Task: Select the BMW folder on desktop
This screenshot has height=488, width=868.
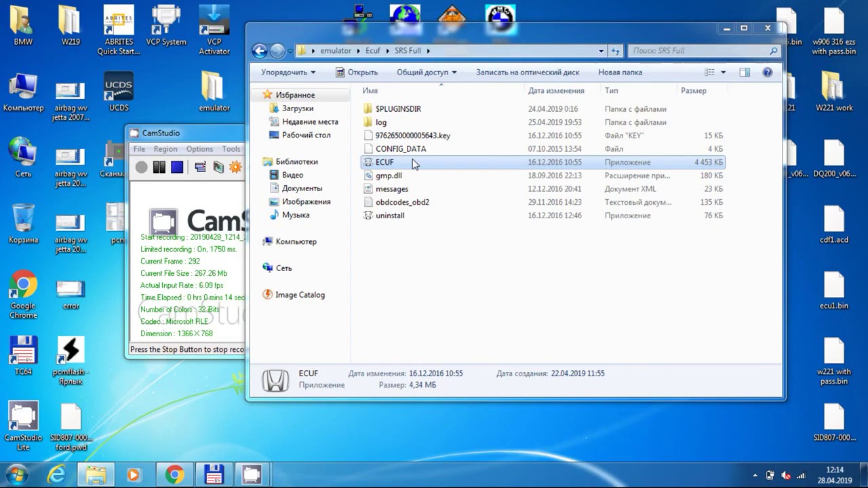Action: [x=23, y=27]
